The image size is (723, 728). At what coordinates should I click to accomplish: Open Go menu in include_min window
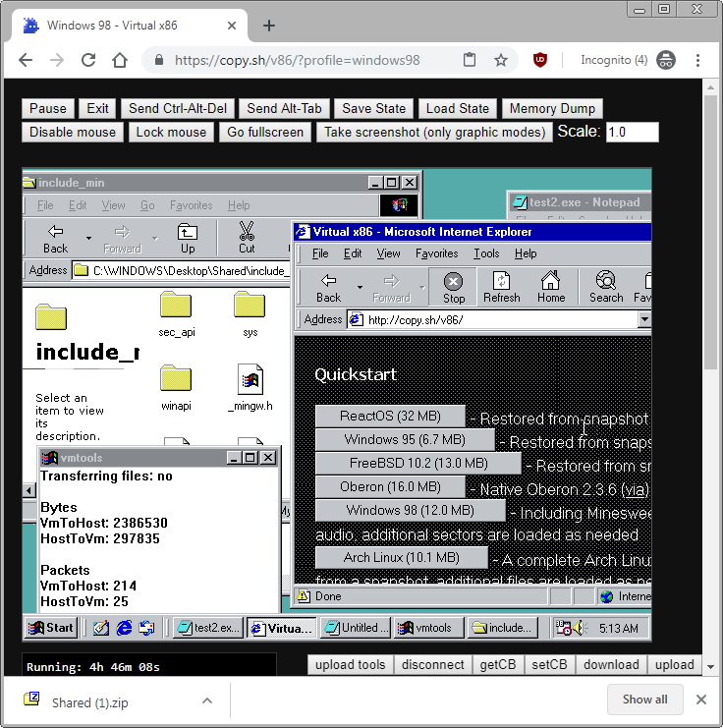[147, 205]
